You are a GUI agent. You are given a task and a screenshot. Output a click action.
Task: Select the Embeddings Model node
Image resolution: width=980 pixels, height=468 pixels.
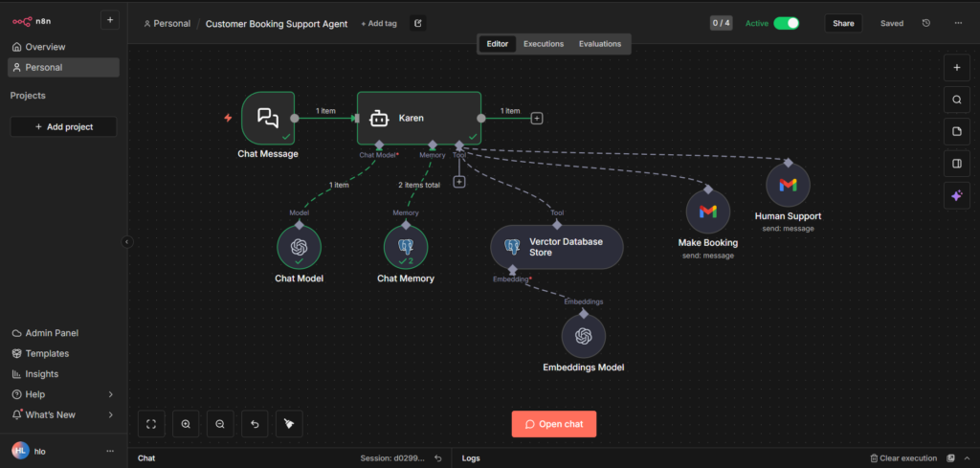pyautogui.click(x=583, y=336)
